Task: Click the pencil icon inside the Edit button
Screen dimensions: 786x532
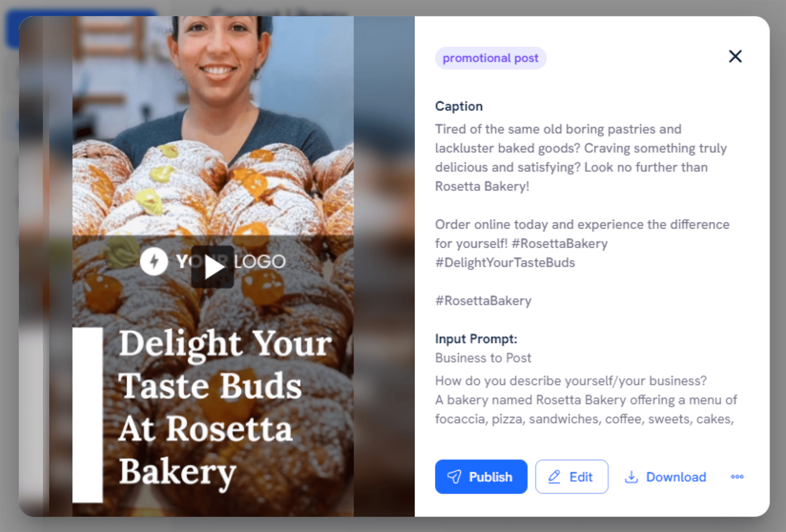Action: point(554,477)
